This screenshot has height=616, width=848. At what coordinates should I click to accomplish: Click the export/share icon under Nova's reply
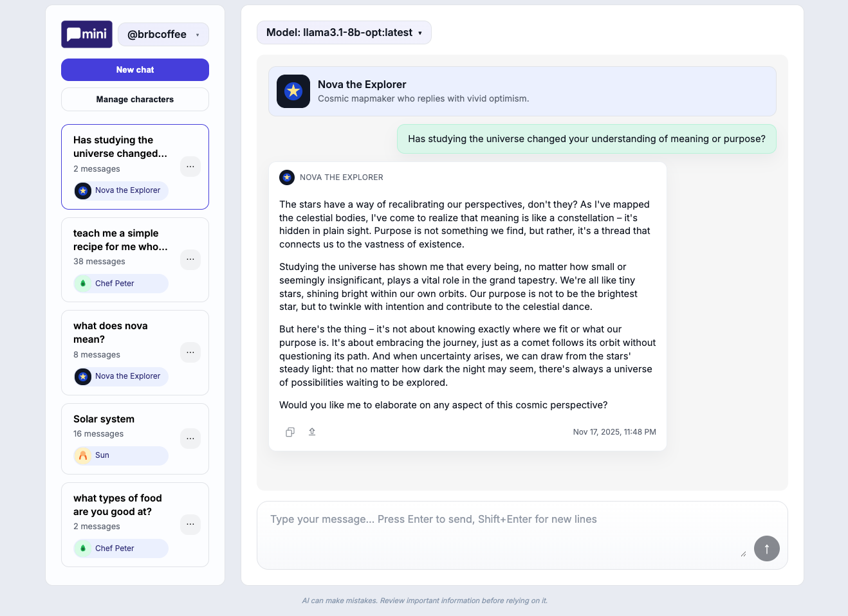[x=312, y=431]
